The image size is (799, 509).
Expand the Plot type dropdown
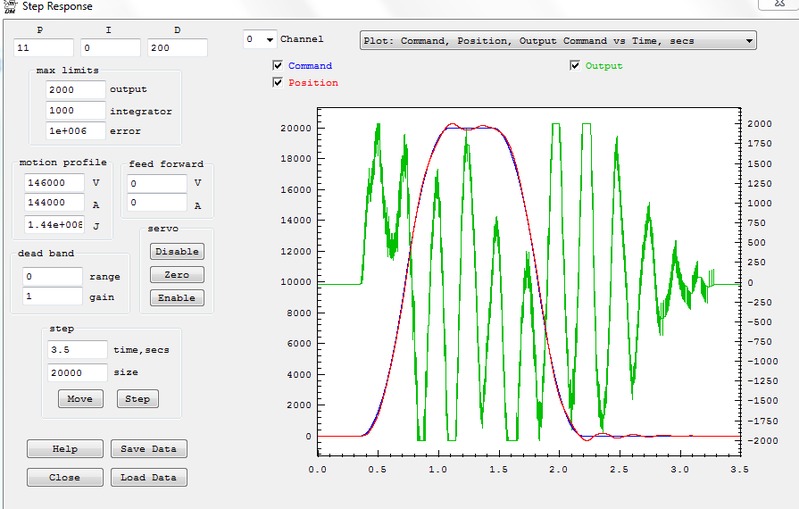coord(749,41)
